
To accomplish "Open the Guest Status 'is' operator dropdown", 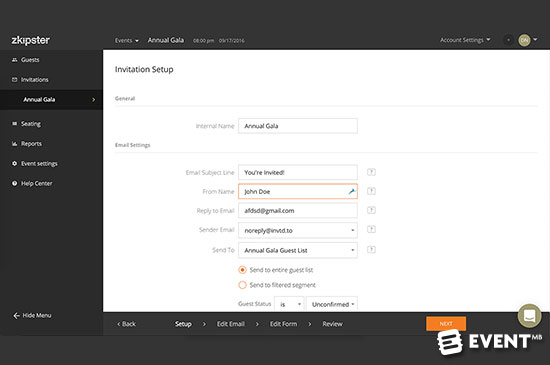I will pos(289,304).
